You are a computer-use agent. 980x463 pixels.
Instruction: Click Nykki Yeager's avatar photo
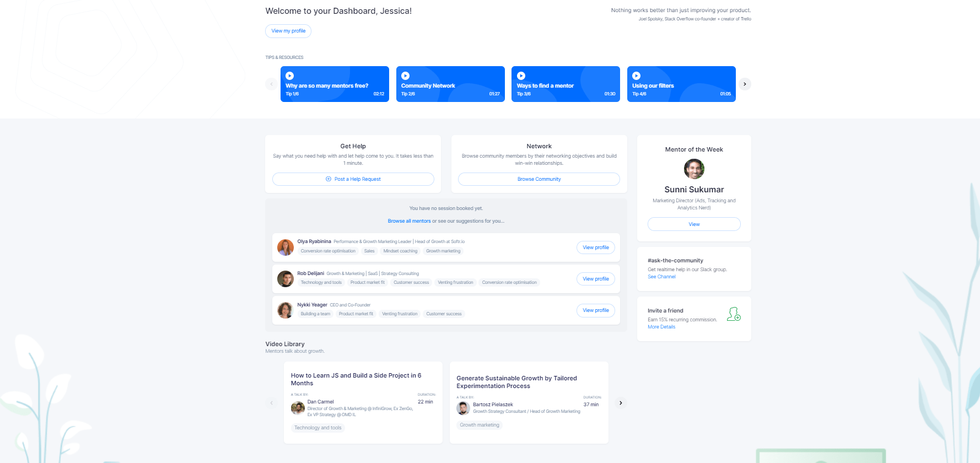click(285, 310)
